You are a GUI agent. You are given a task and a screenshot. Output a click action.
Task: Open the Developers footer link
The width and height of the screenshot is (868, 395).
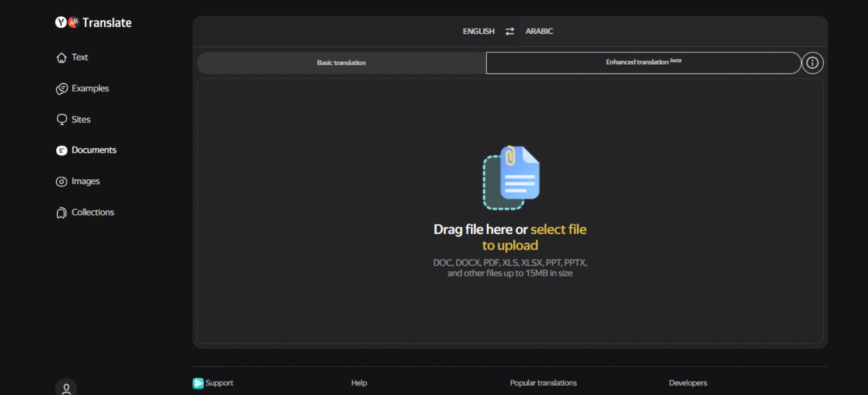(688, 383)
